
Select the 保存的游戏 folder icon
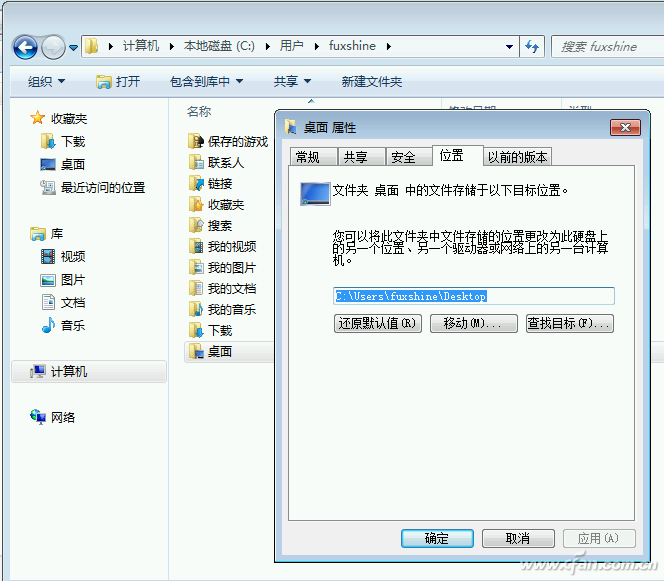pyautogui.click(x=196, y=141)
